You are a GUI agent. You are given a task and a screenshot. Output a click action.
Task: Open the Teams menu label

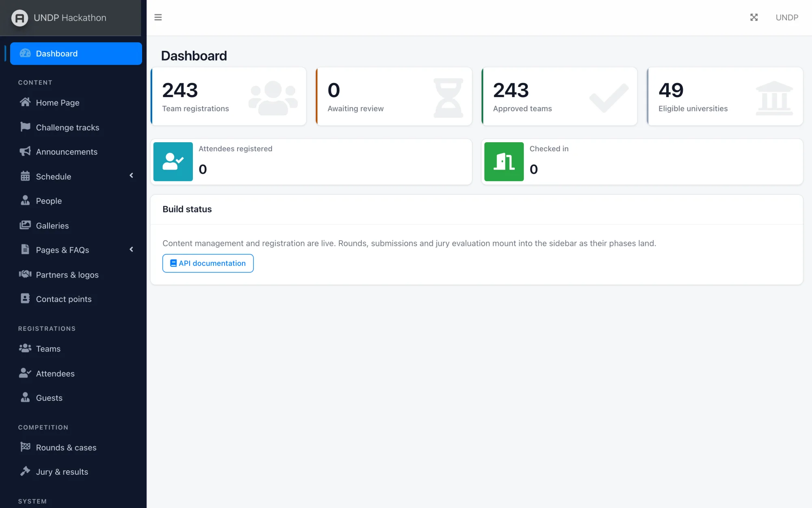(48, 349)
